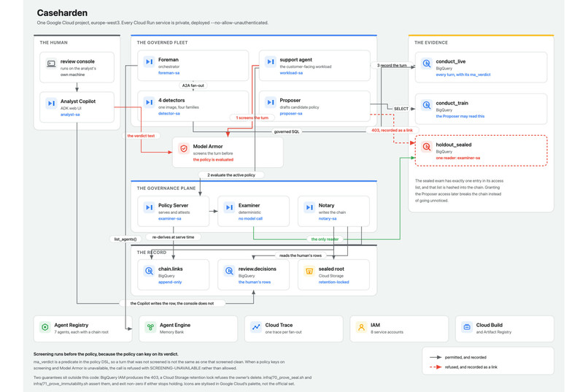Select the 'notary-sa' service account text
This screenshot has height=392, width=588.
tap(328, 218)
